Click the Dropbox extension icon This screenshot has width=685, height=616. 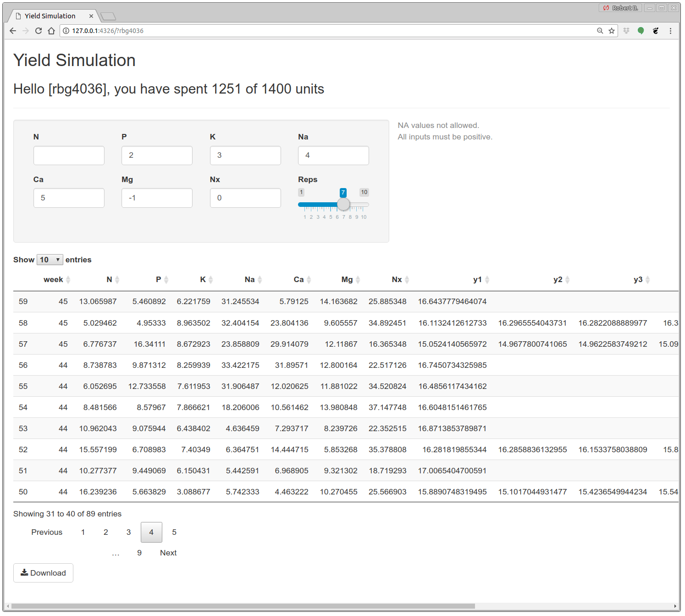[626, 31]
